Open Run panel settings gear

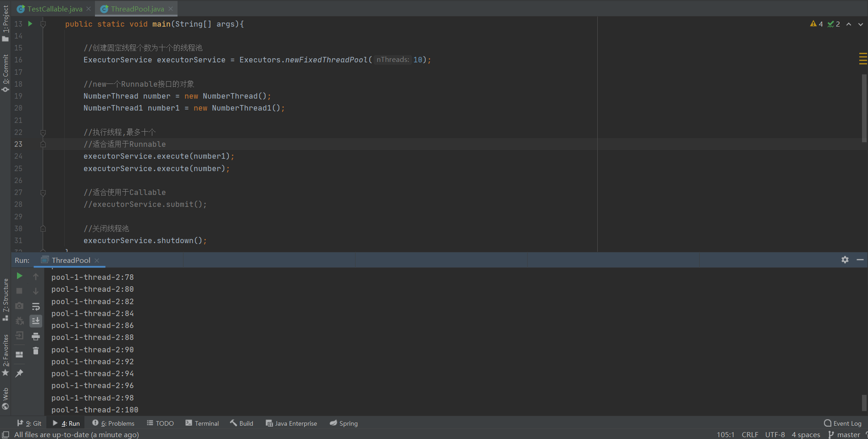pos(845,260)
